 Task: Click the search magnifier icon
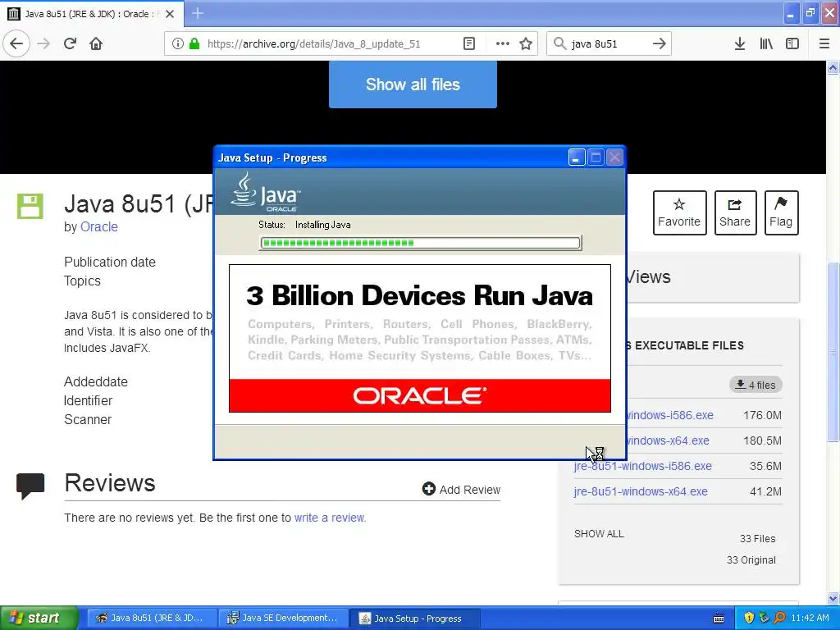[559, 44]
